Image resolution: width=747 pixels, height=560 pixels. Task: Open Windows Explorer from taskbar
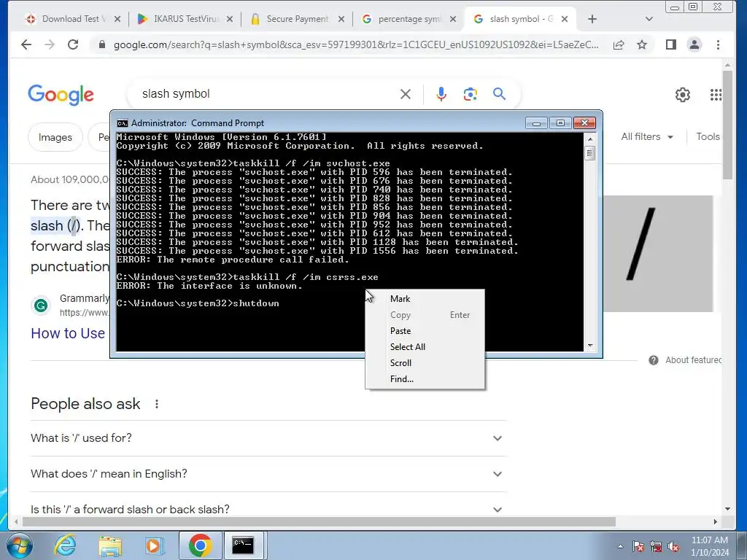110,545
